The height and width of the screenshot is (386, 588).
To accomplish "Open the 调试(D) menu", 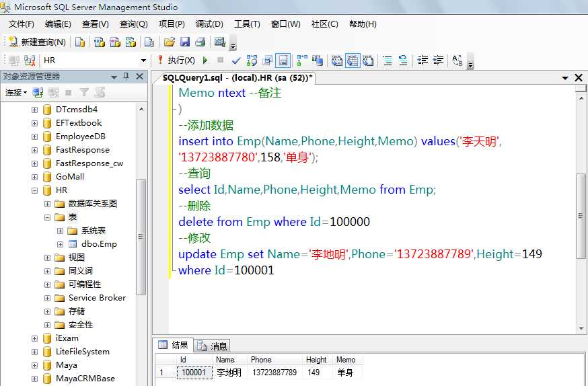I will 209,24.
